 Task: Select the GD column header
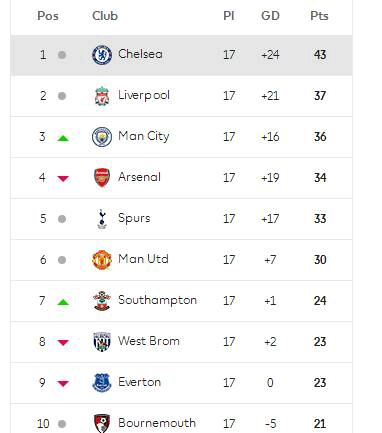(x=270, y=16)
